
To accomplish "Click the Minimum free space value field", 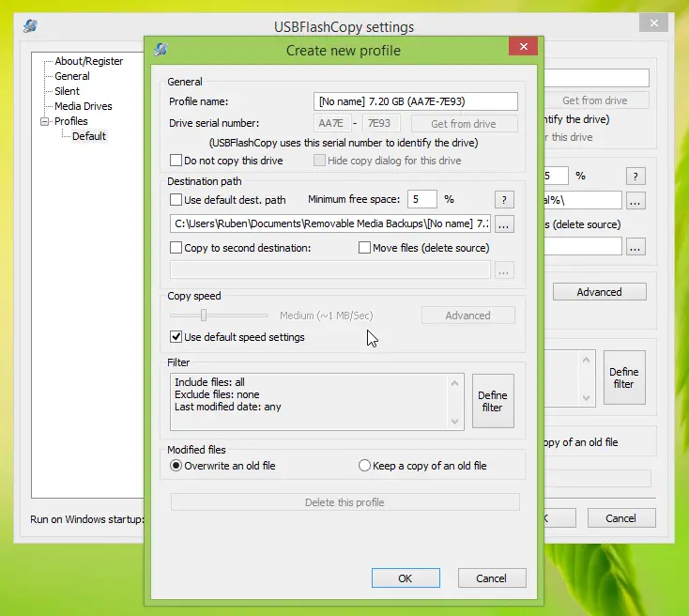I will pos(422,199).
